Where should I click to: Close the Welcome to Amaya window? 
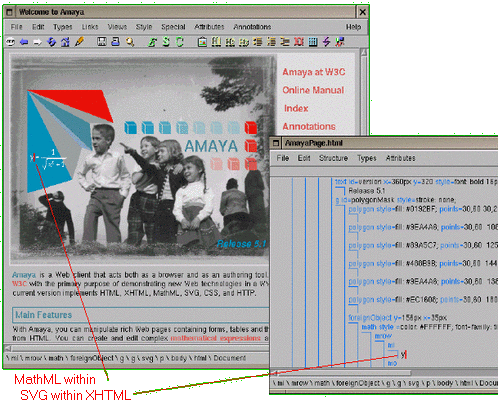tap(362, 12)
